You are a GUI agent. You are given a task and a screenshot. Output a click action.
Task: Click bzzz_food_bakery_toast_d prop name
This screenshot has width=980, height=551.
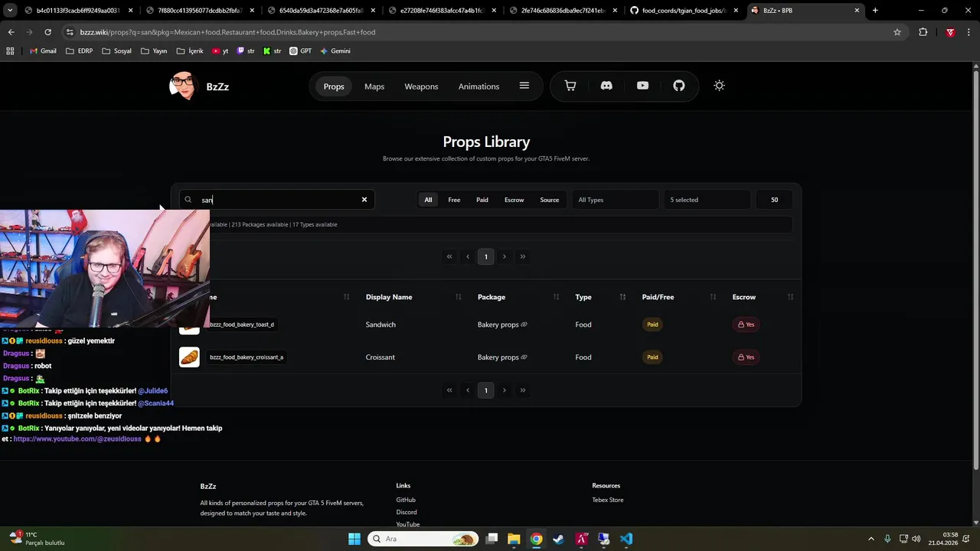[x=241, y=324]
